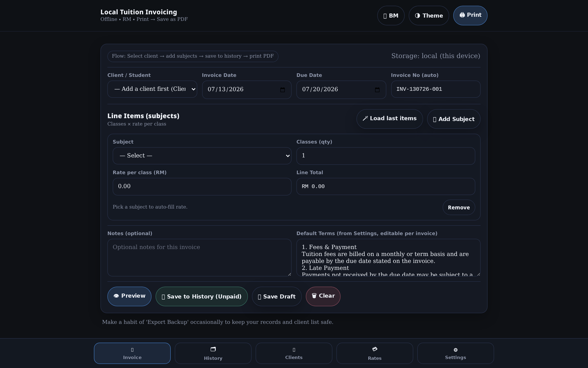
Task: Click the Notes textarea resize handle
Action: [x=289, y=274]
